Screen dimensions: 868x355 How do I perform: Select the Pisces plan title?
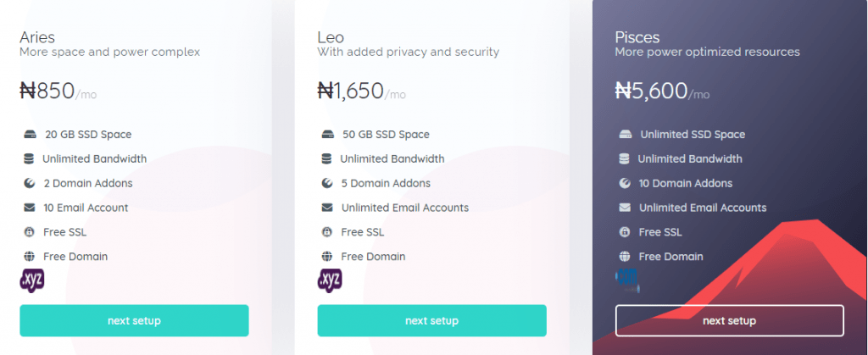click(x=637, y=37)
